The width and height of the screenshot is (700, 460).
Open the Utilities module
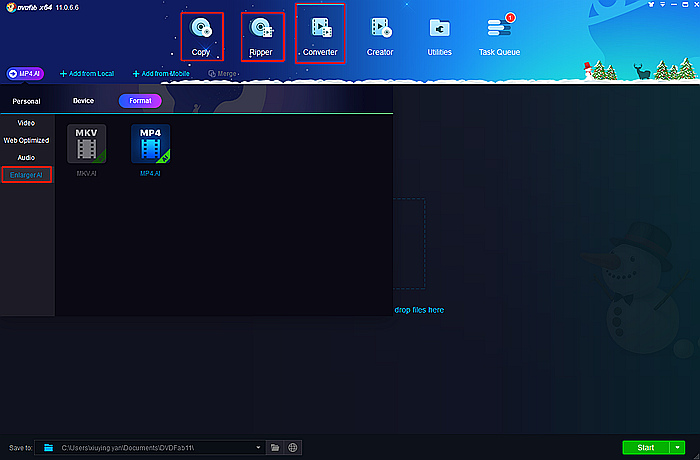tap(439, 35)
